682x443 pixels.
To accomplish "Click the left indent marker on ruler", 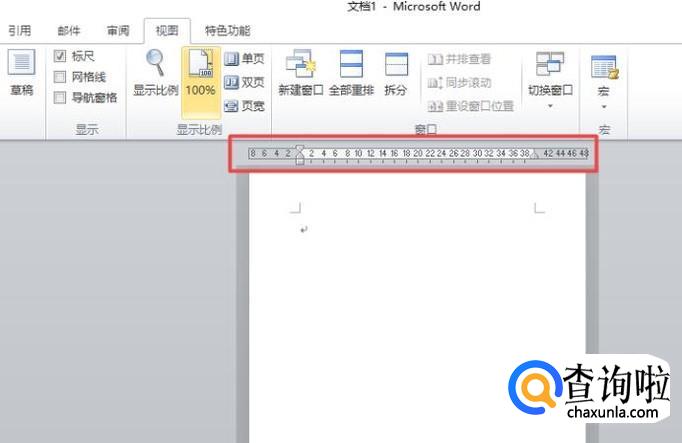I will 300,161.
